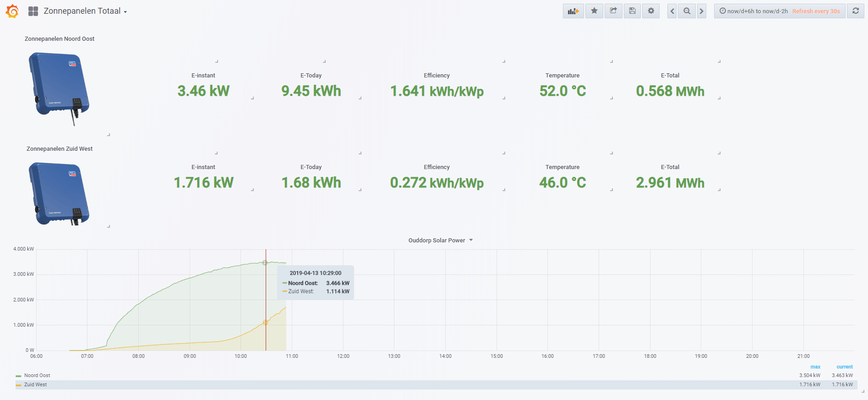
Task: Click Noord Oost max value 3.504 kW
Action: click(810, 376)
